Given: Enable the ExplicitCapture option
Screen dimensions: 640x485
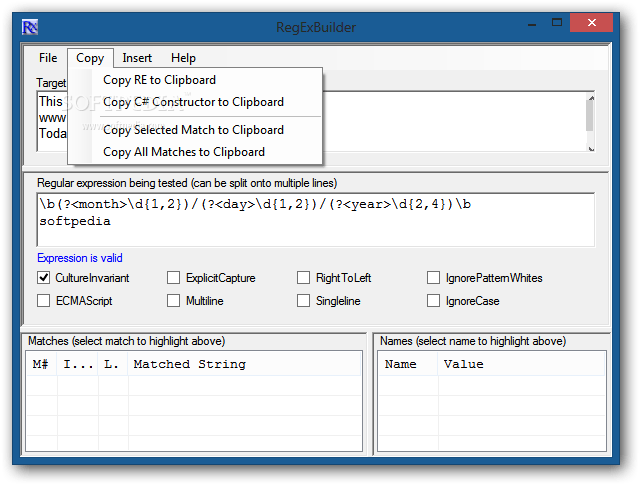Looking at the screenshot, I should pyautogui.click(x=174, y=277).
